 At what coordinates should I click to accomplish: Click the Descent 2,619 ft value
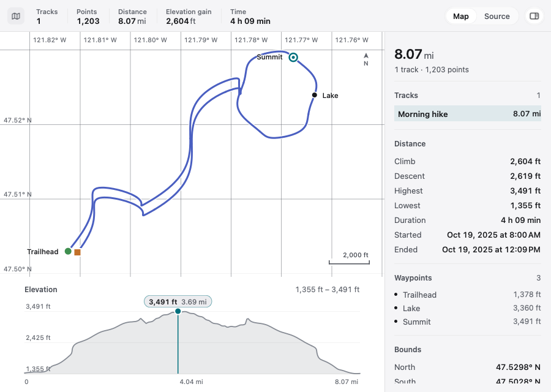coord(525,176)
